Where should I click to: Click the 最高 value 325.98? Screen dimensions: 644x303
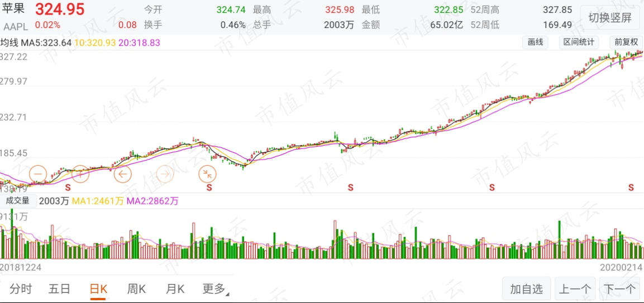(340, 10)
